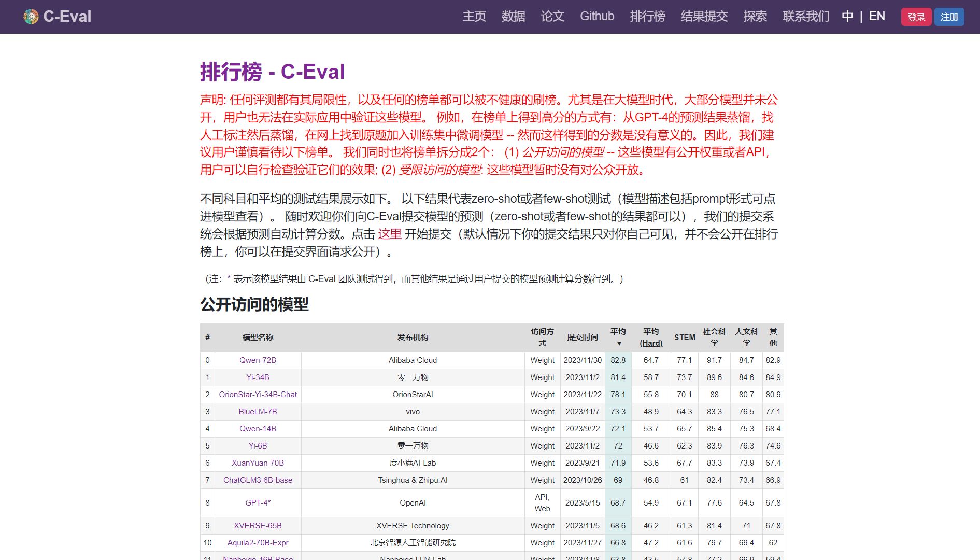Select the 81.4 average score cell
This screenshot has width=980, height=560.
618,377
